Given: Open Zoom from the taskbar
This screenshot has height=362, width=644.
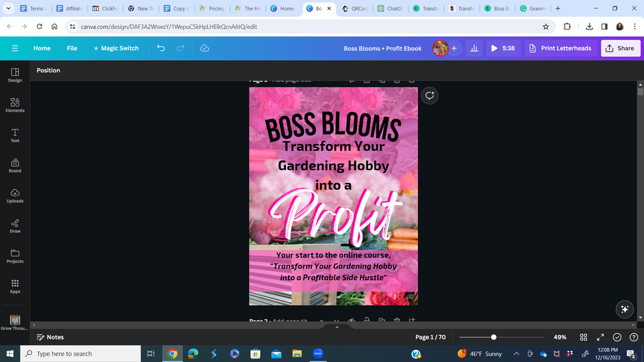Looking at the screenshot, I should tap(317, 354).
